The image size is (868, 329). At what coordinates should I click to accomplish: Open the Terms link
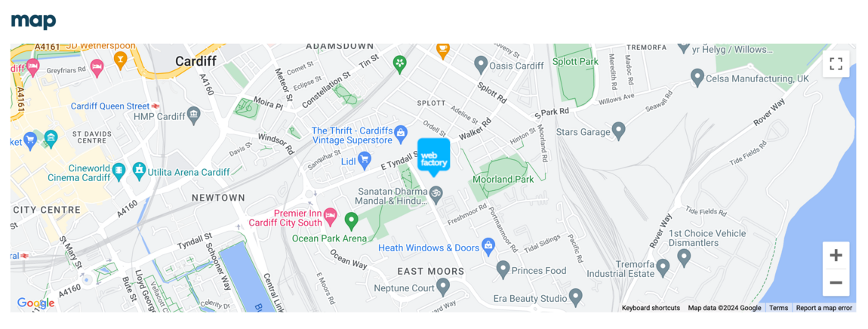pyautogui.click(x=778, y=308)
